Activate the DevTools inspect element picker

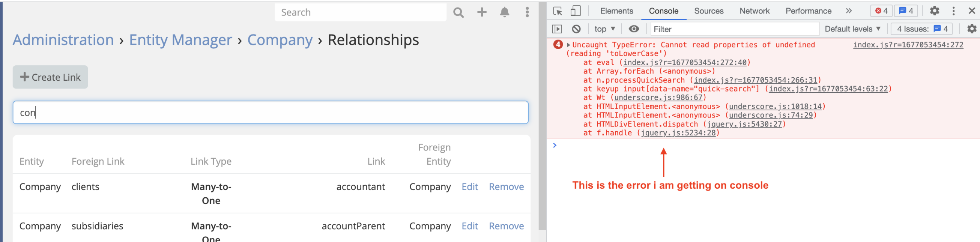[557, 11]
